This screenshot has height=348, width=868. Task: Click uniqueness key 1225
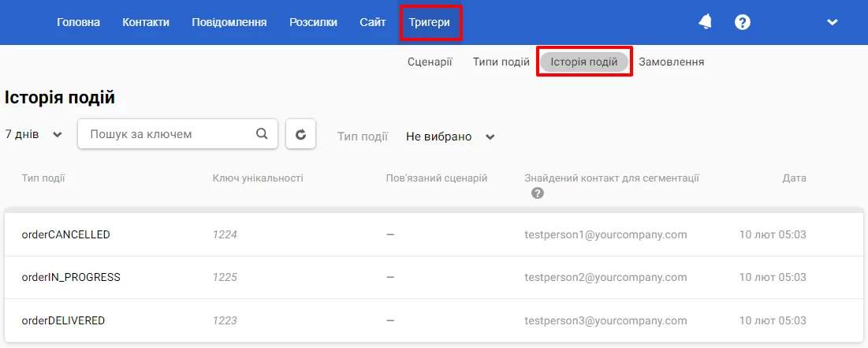click(x=225, y=277)
